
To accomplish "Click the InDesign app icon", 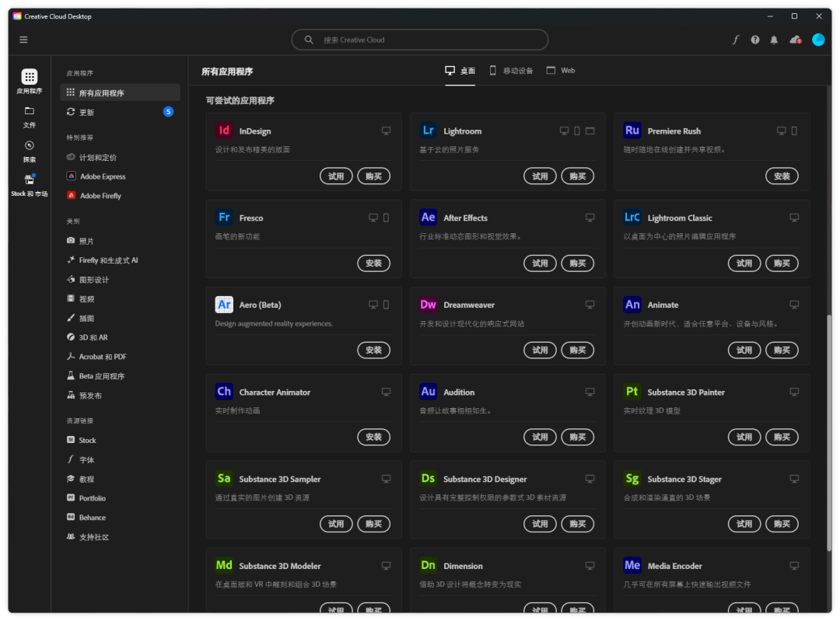I will coord(224,130).
